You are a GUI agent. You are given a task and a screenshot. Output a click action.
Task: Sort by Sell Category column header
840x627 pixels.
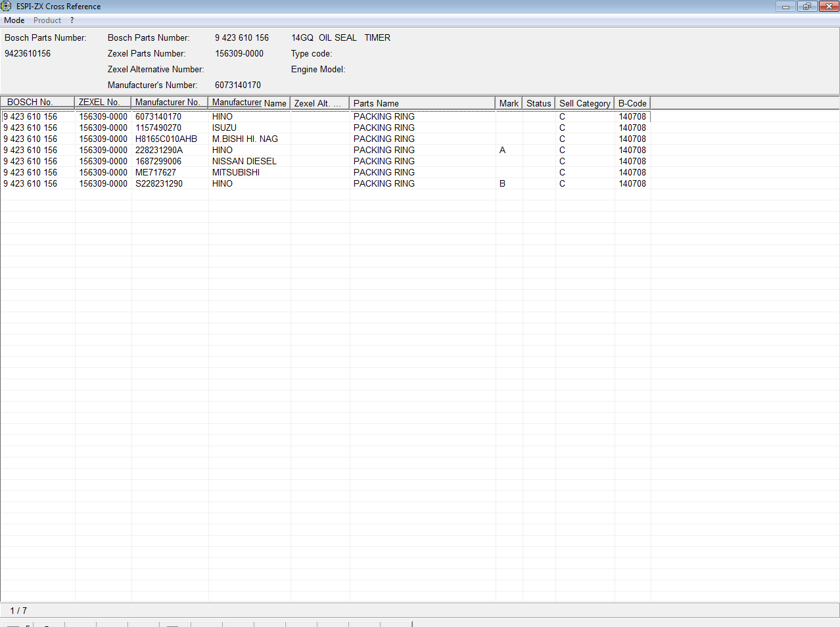[x=584, y=103]
